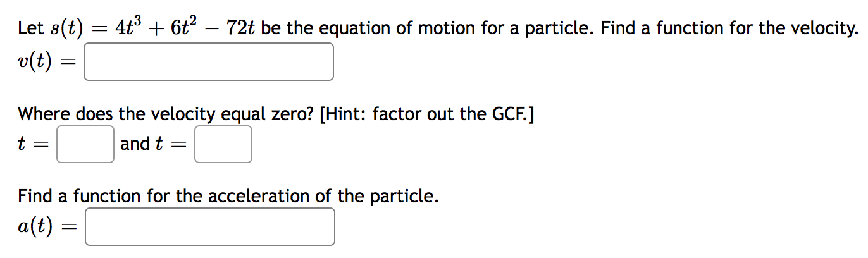This screenshot has height=258, width=868.
Task: Click the 'and t =' label
Action: [x=154, y=144]
